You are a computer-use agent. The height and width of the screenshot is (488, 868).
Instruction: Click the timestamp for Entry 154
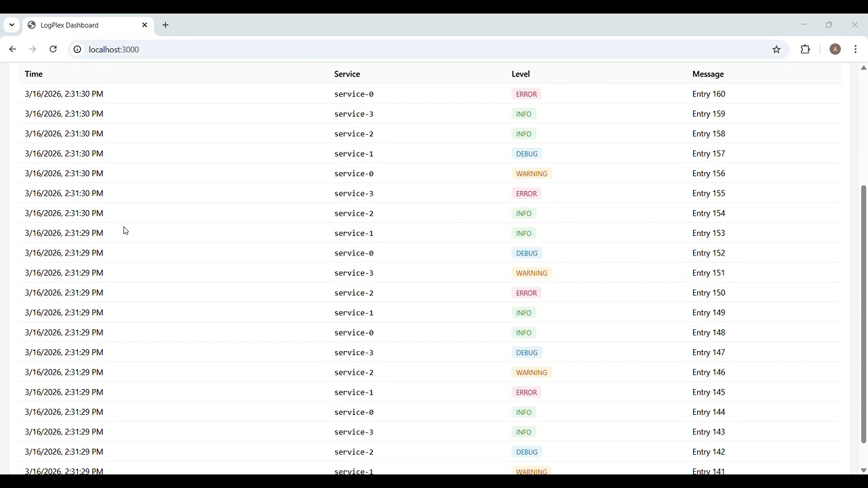coord(64,213)
